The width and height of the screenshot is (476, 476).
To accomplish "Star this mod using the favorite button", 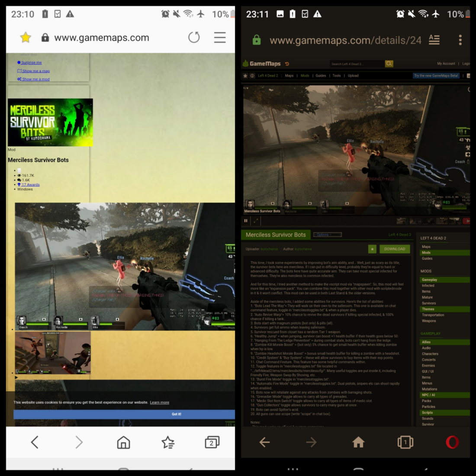I will [x=372, y=249].
